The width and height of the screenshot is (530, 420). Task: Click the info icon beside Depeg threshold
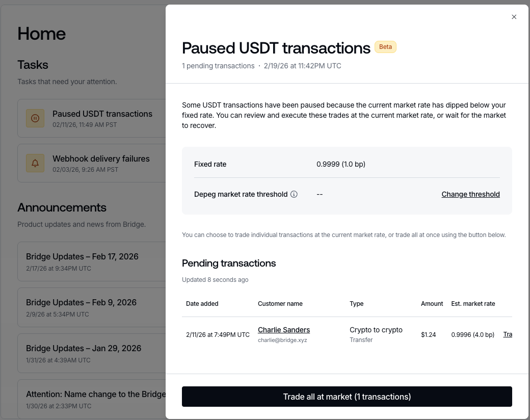point(294,194)
